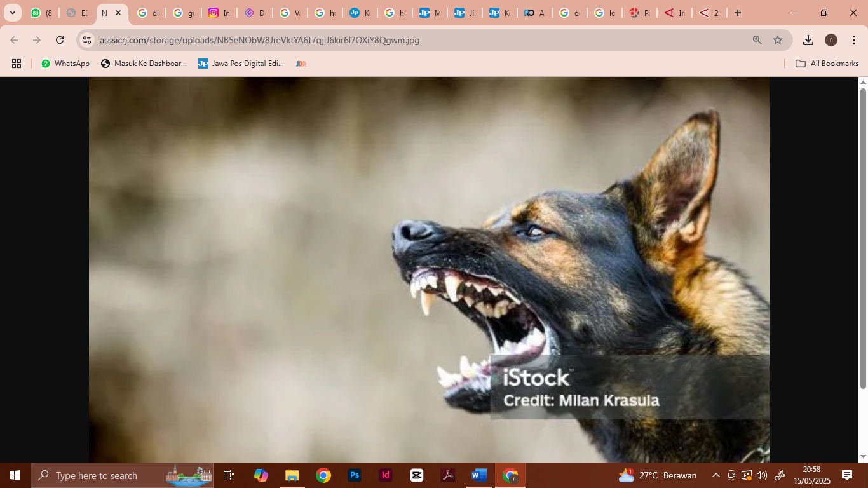Open a new browser tab
Viewport: 868px width, 488px height.
(x=738, y=13)
